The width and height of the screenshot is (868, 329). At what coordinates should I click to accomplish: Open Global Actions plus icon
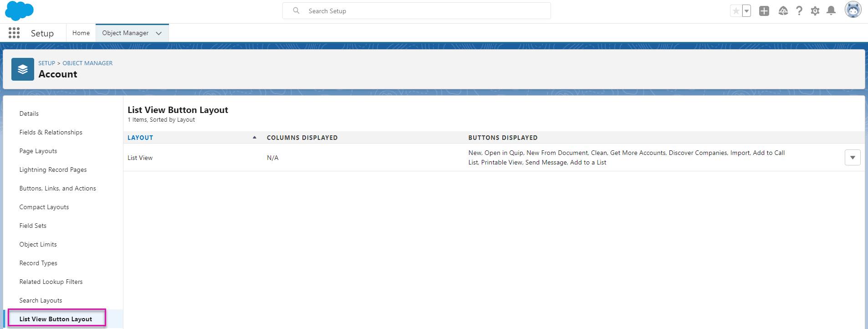pyautogui.click(x=764, y=11)
